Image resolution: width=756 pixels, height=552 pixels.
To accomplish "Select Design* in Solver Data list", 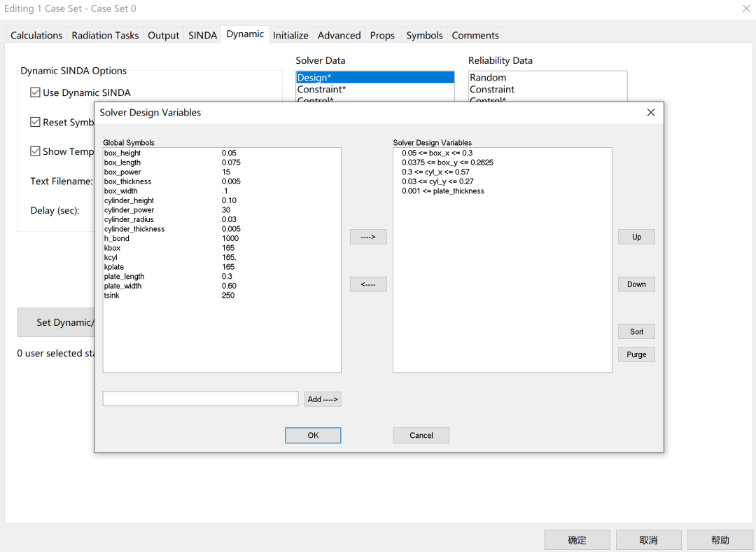I will point(375,77).
